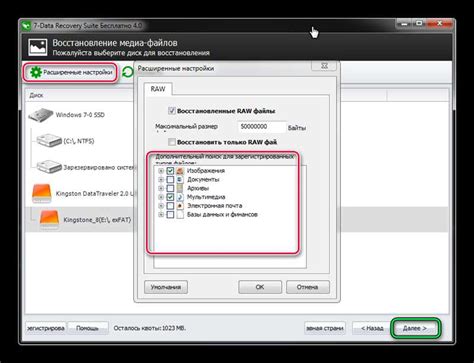Uncheck the Изображения file type checkbox

[x=170, y=171]
